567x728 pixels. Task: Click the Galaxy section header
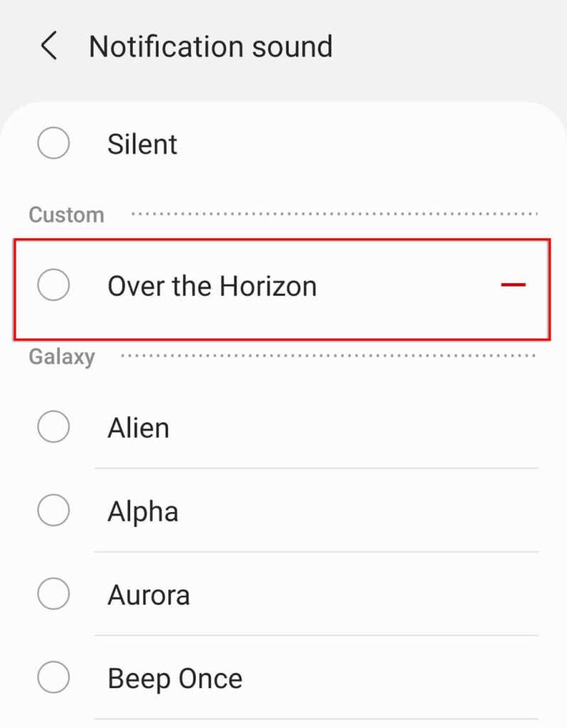pos(62,358)
